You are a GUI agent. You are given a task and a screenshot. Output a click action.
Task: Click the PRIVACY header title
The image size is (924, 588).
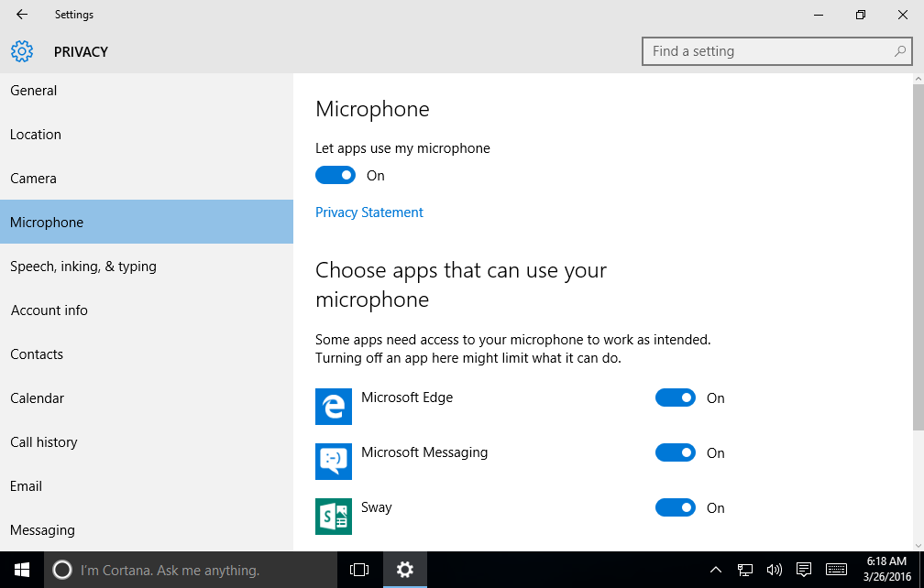81,52
